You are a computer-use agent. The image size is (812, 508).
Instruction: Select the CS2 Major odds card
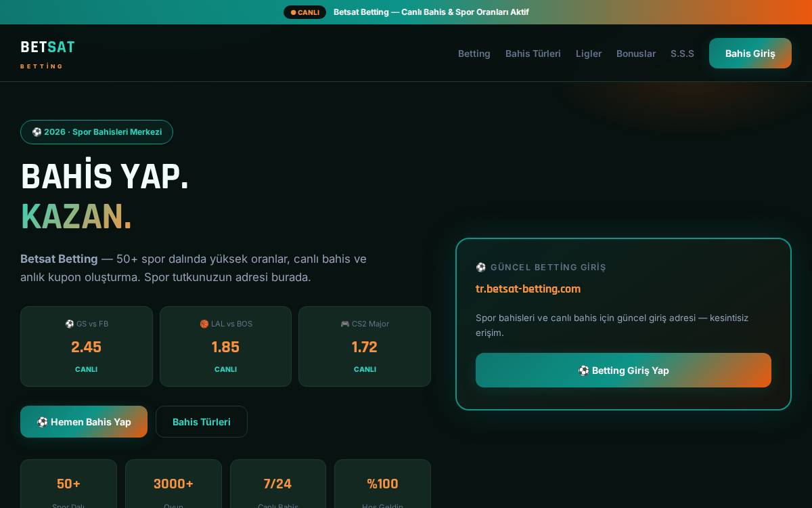point(365,346)
